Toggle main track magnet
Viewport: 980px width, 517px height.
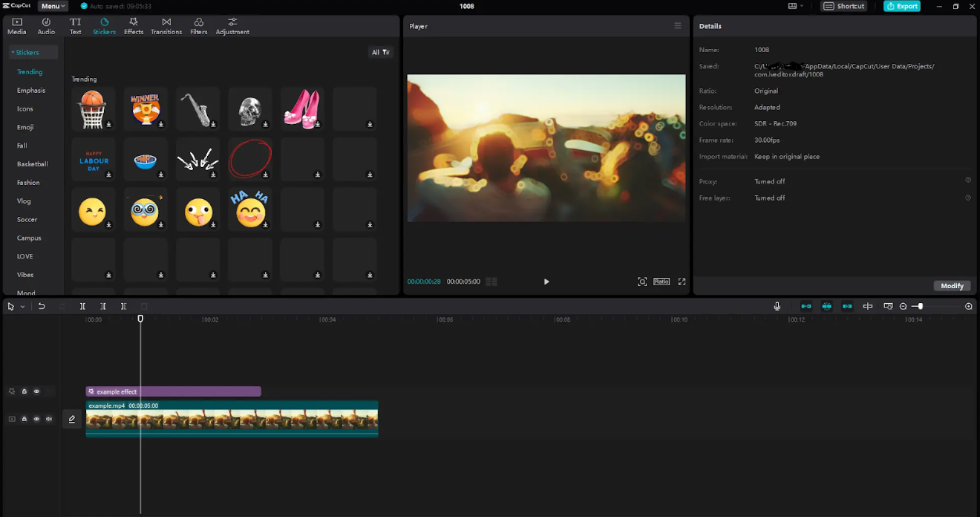click(806, 307)
